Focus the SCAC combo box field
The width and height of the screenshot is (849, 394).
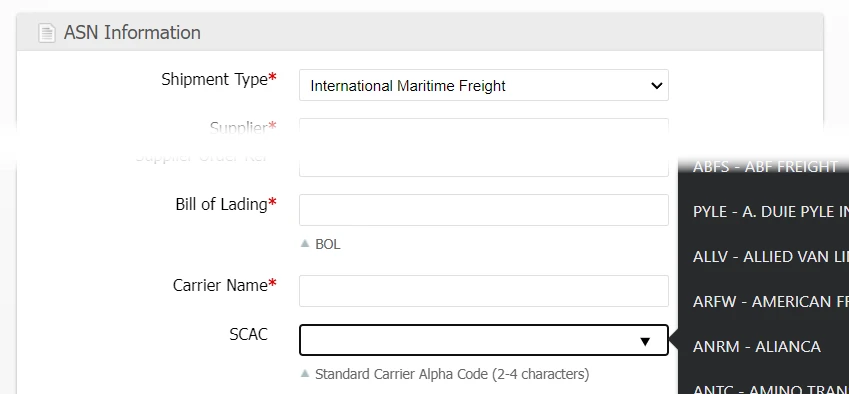click(484, 340)
